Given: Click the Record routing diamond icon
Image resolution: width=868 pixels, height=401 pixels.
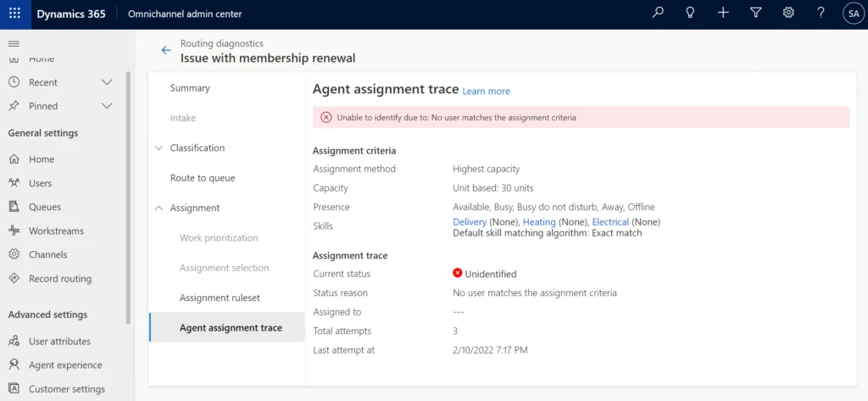Looking at the screenshot, I should (x=14, y=278).
